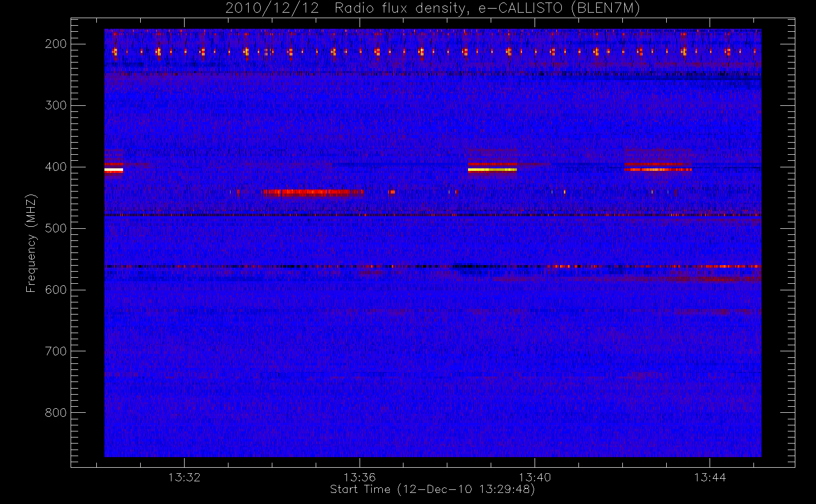Click the 400 frequency tick label
This screenshot has height=504, width=816.
[x=56, y=167]
